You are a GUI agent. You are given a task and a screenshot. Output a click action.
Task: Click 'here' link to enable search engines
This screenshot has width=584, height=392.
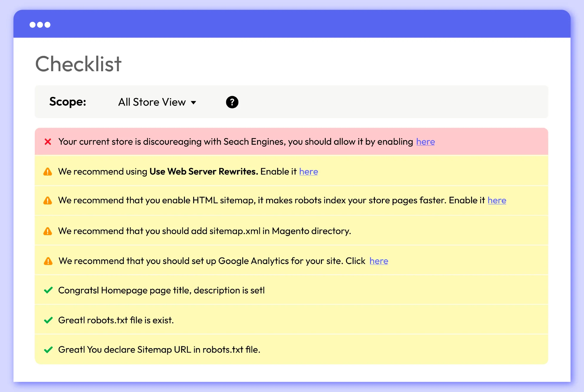click(x=425, y=142)
